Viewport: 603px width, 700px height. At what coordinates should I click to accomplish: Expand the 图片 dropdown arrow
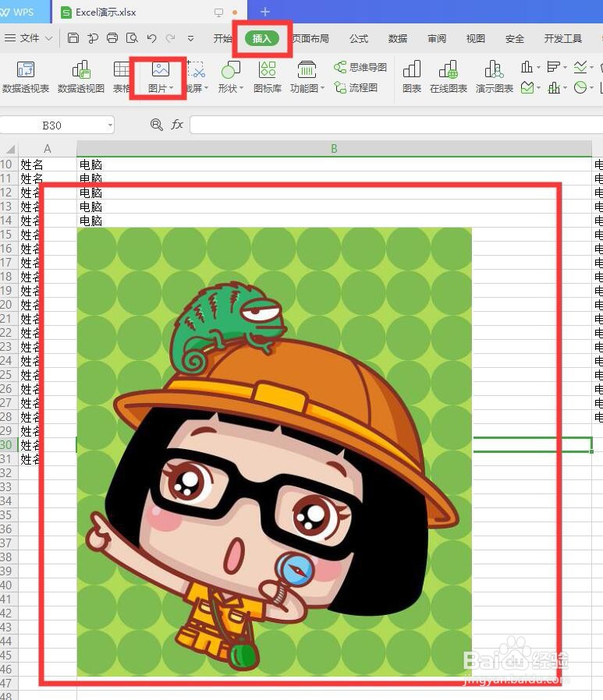tap(171, 88)
